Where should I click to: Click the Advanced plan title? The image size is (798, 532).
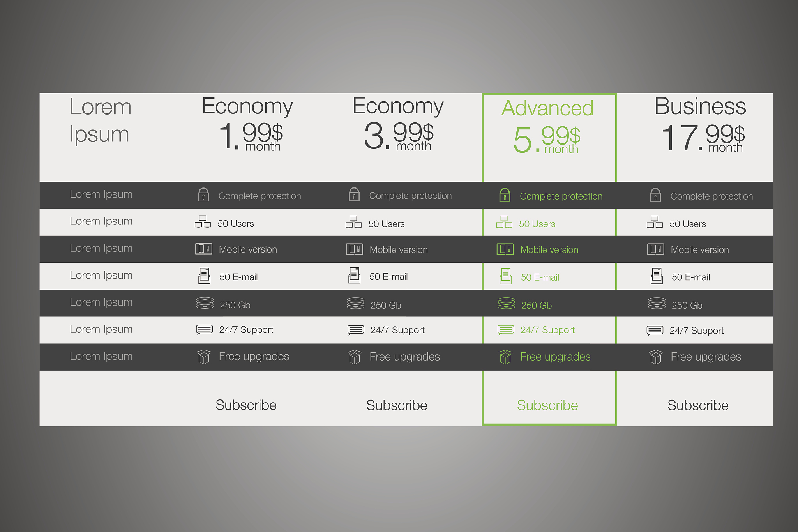pyautogui.click(x=547, y=108)
